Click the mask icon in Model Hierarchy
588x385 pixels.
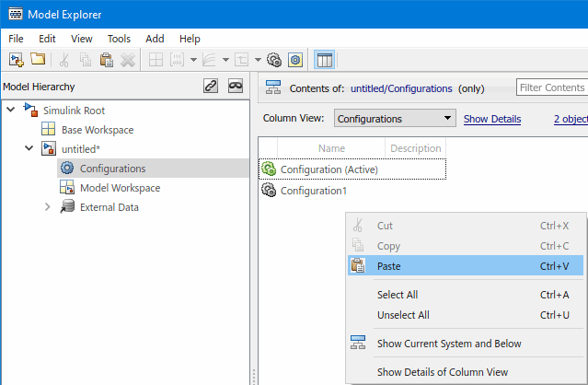pos(235,87)
